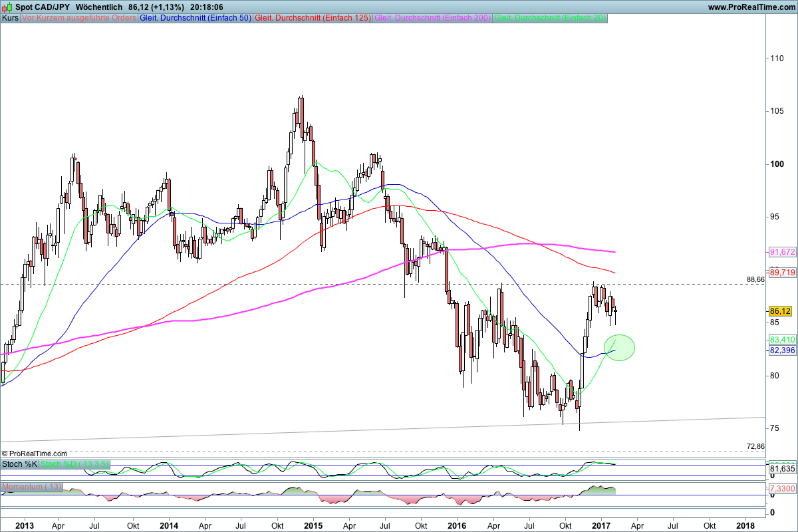The height and width of the screenshot is (532, 798).
Task: Click the Stoch %K indicator label
Action: pyautogui.click(x=19, y=464)
